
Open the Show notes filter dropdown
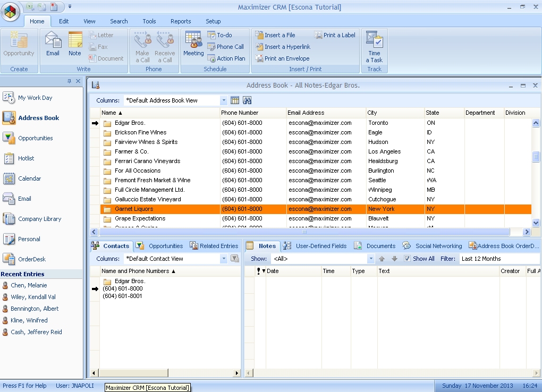[x=371, y=259]
